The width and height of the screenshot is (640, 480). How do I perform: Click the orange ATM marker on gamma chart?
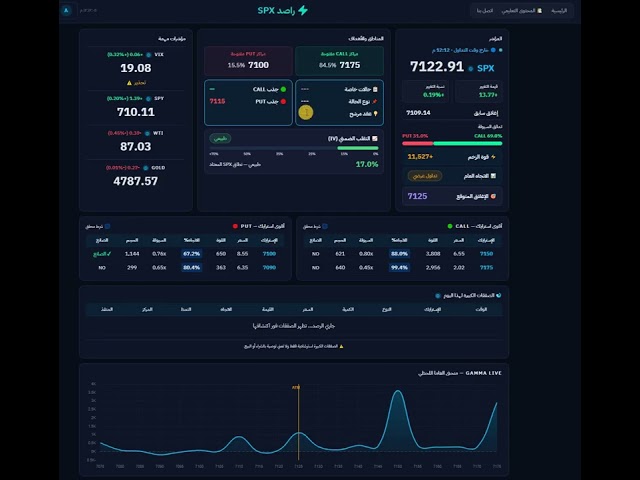click(x=297, y=387)
